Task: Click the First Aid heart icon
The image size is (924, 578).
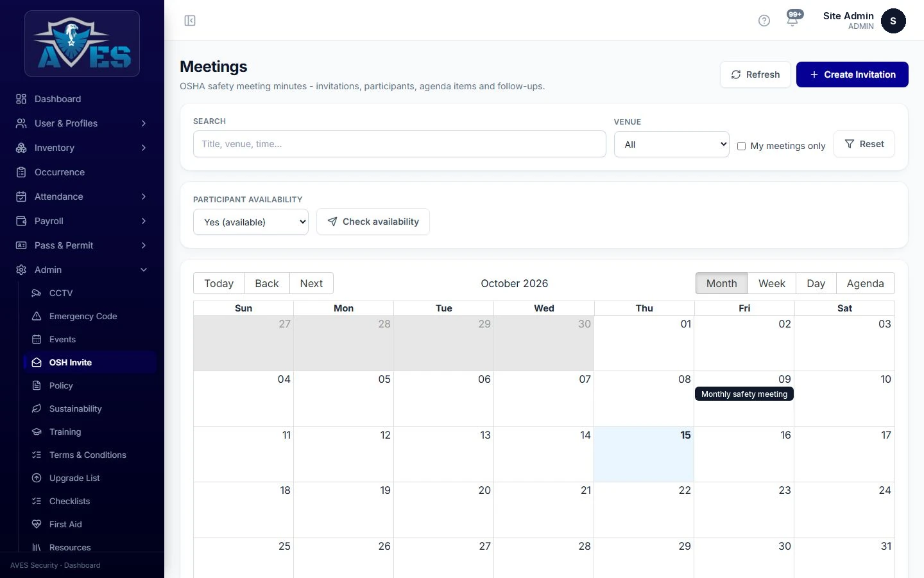Action: click(x=37, y=524)
